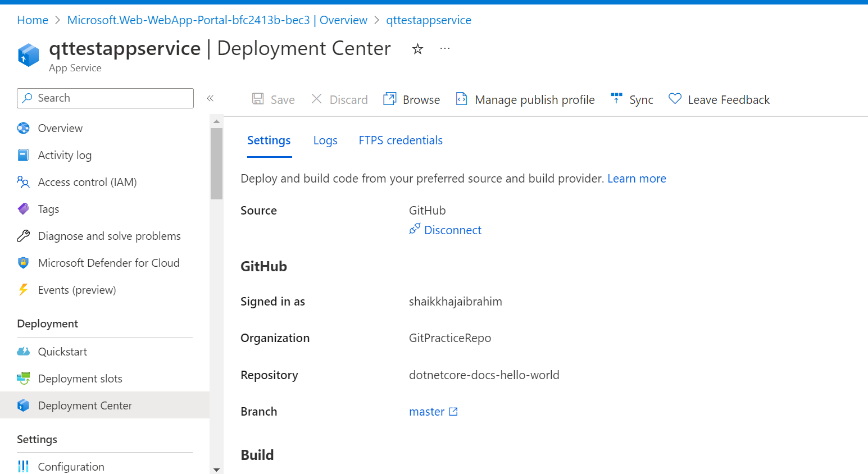This screenshot has width=868, height=474.
Task: Open the Microsoft.Web-WebApp-Portal Overview breadcrumb
Action: point(217,20)
